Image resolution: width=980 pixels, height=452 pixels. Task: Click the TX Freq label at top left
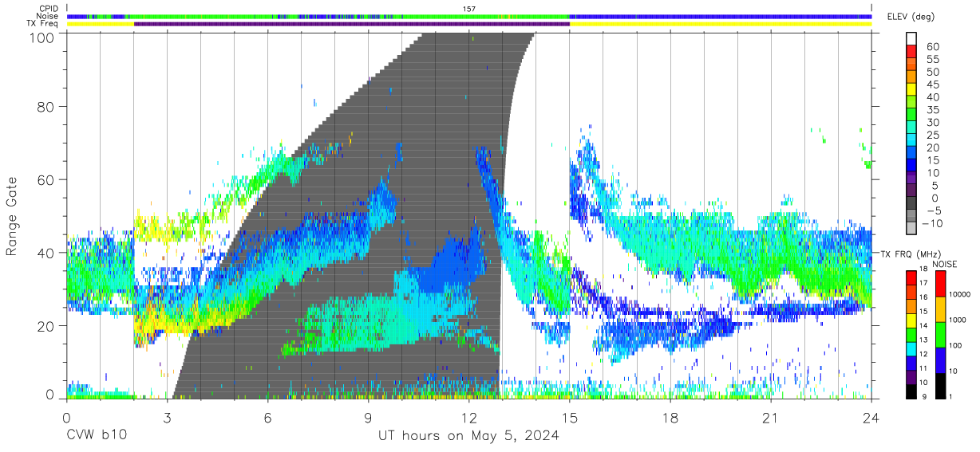coord(43,23)
